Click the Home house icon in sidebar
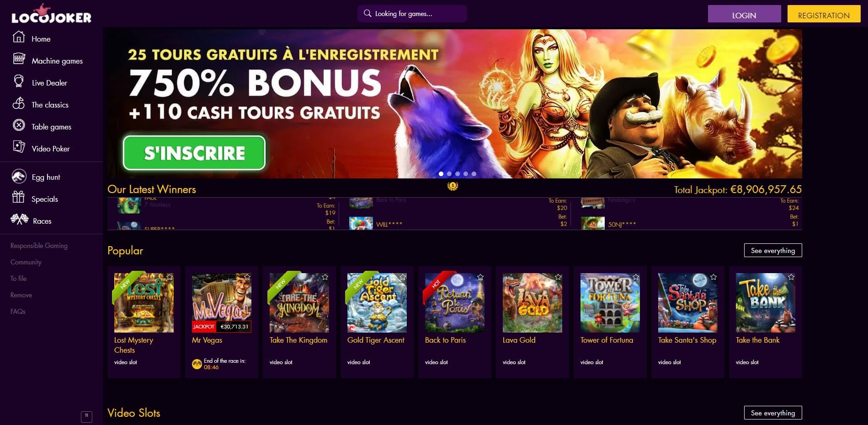The height and width of the screenshot is (425, 868). point(19,37)
